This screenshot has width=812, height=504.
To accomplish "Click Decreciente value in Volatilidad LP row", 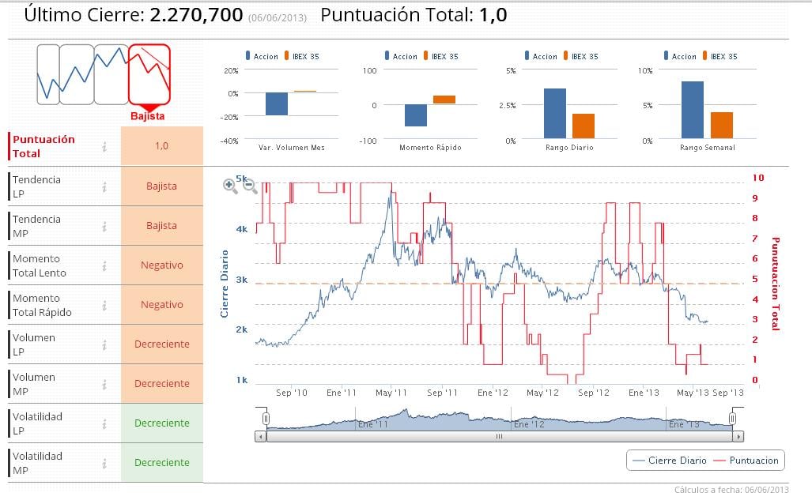I will (x=162, y=423).
